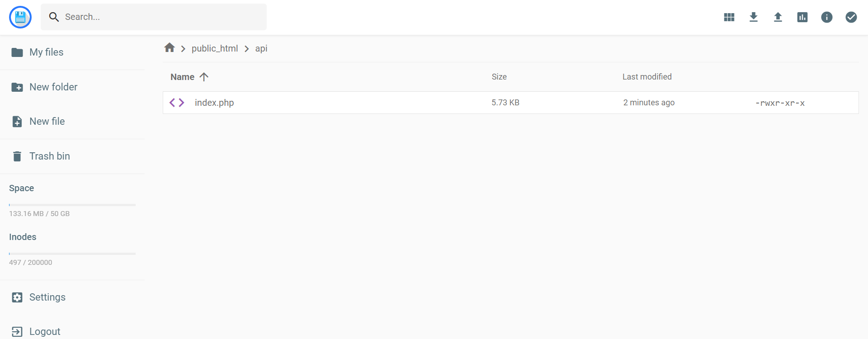Click the chevron after api breadcrumb

click(x=246, y=48)
